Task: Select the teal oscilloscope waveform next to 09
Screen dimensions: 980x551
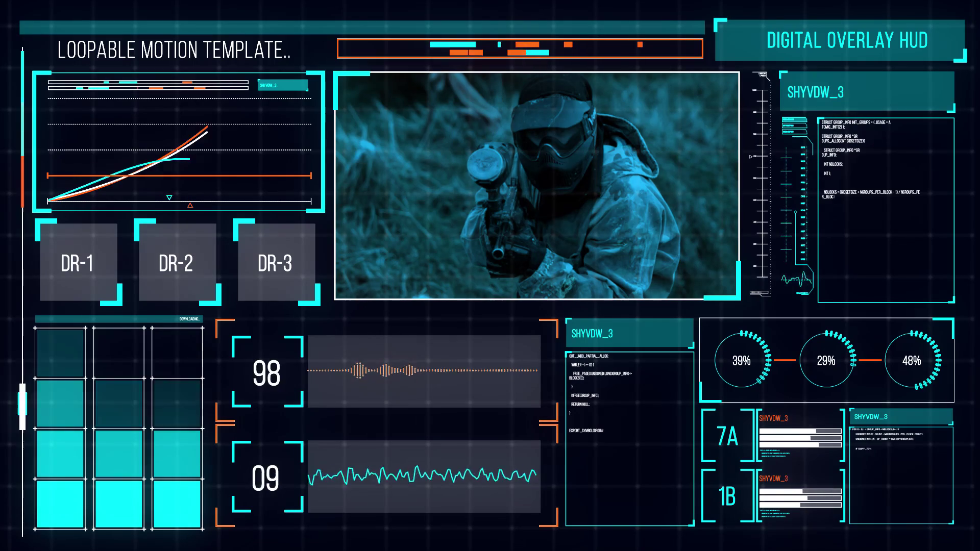Action: coord(424,477)
